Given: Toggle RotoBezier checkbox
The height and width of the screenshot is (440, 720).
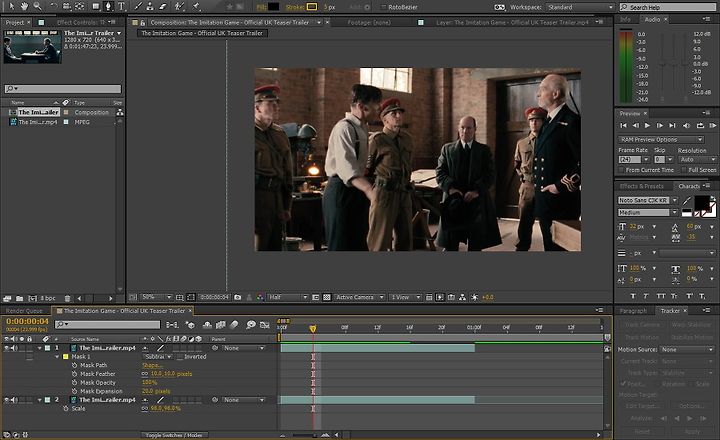Looking at the screenshot, I should (383, 7).
